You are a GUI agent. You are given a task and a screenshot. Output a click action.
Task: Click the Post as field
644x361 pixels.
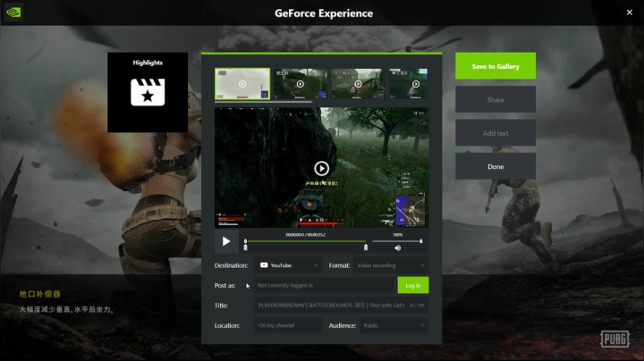[x=324, y=285]
